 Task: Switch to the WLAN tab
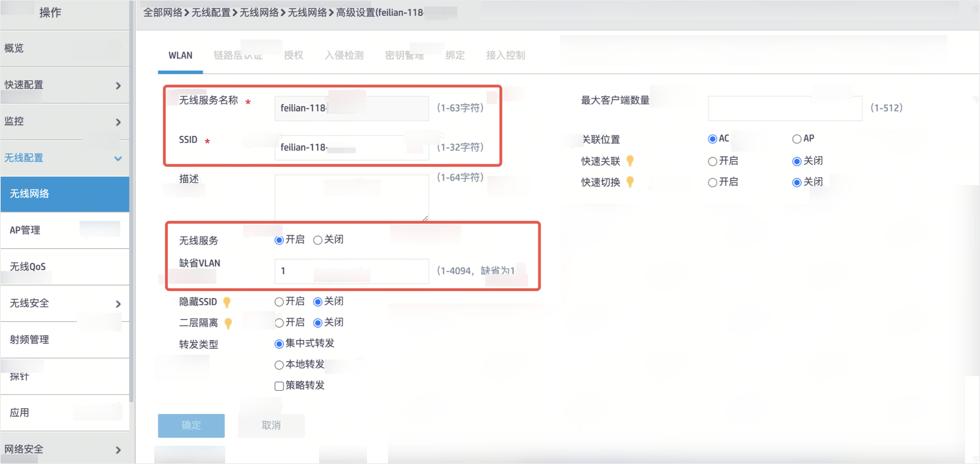tap(180, 56)
